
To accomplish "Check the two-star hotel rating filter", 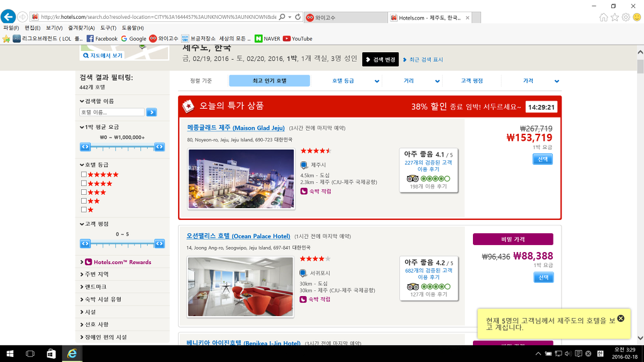I will point(84,201).
